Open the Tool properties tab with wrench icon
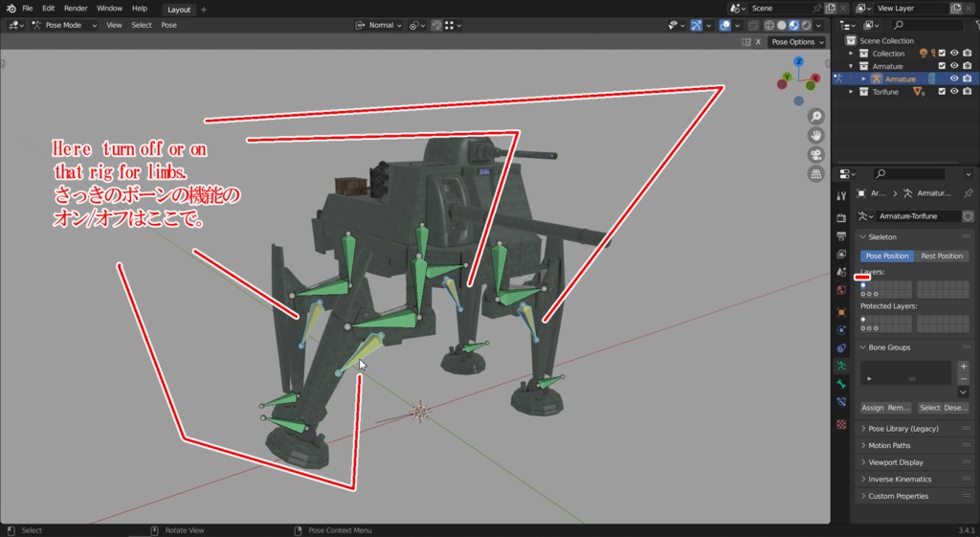This screenshot has height=537, width=980. [x=841, y=196]
